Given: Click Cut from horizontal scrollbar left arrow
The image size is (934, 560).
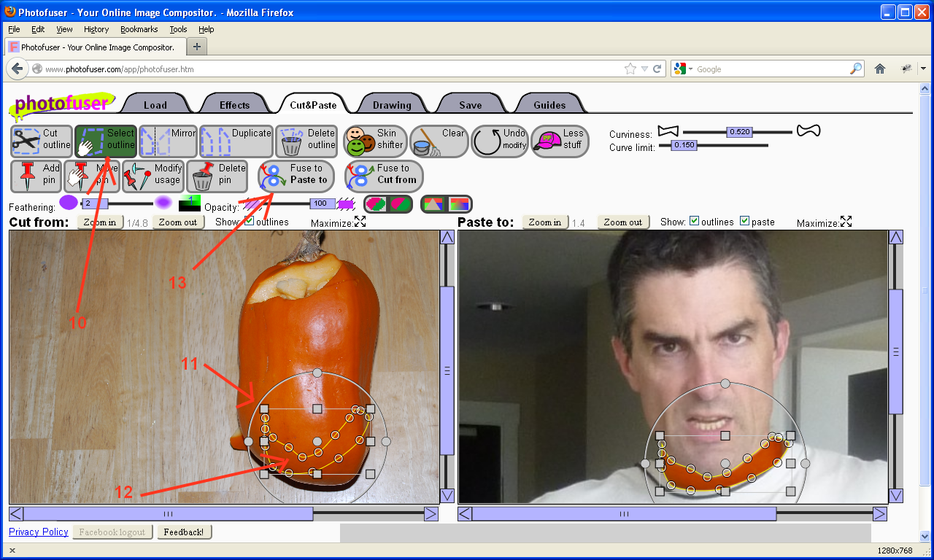Looking at the screenshot, I should 16,514.
